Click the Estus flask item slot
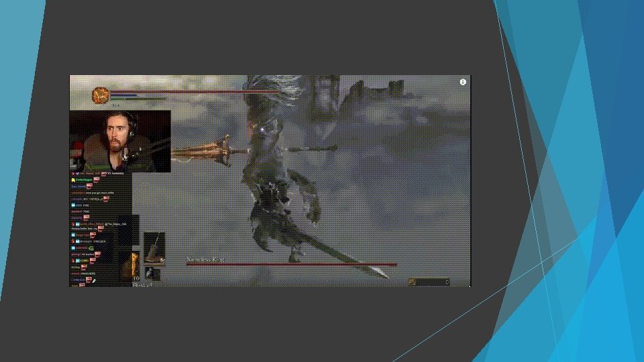This screenshot has height=362, width=644. point(129,266)
